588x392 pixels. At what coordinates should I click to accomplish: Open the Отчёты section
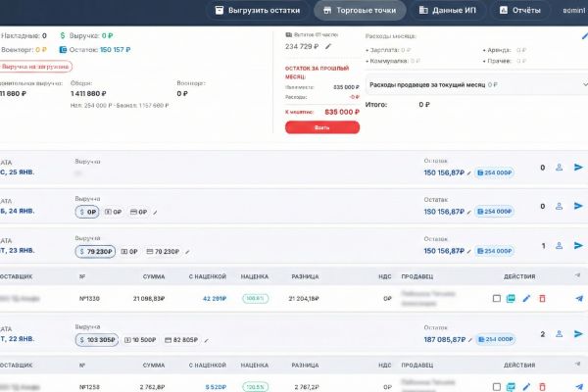pyautogui.click(x=519, y=10)
